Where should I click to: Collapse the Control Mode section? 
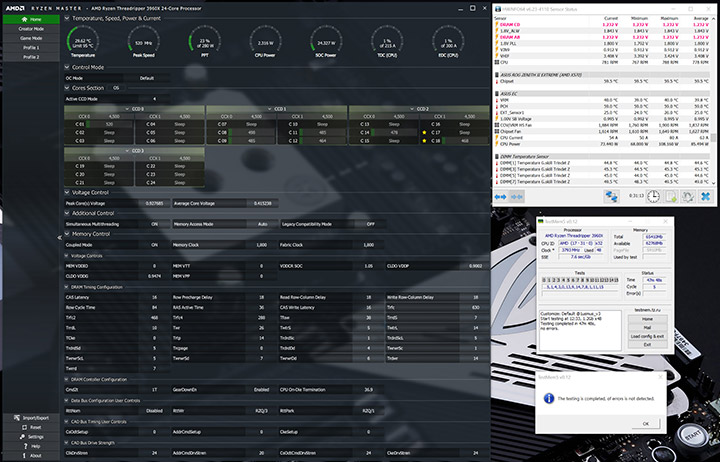[x=68, y=67]
